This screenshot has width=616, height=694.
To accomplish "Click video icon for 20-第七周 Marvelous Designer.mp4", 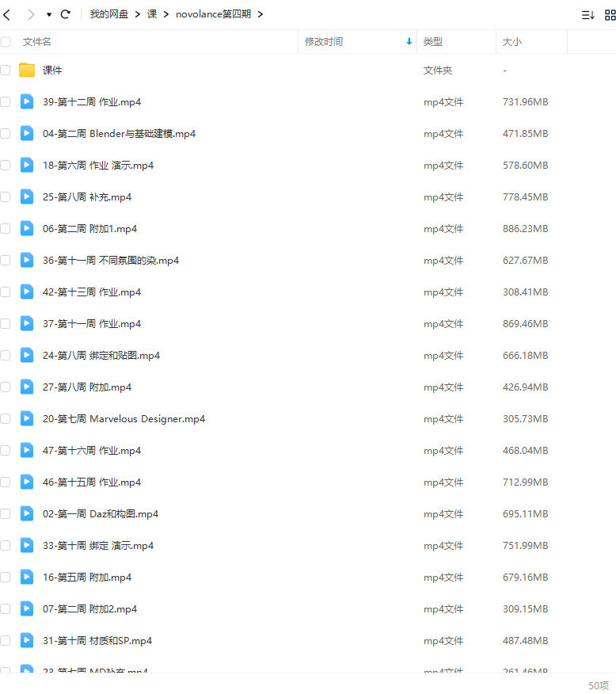I will pyautogui.click(x=27, y=418).
